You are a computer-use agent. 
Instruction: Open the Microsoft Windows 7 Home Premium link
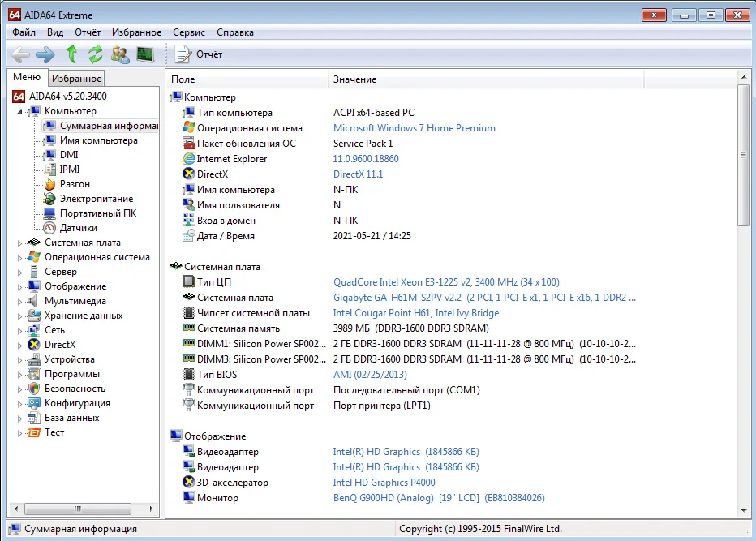click(x=414, y=128)
